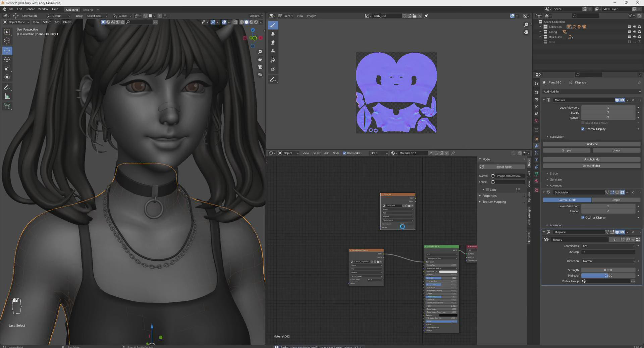This screenshot has height=348, width=644.
Task: Open the Material properties tab icon
Action: click(x=537, y=181)
